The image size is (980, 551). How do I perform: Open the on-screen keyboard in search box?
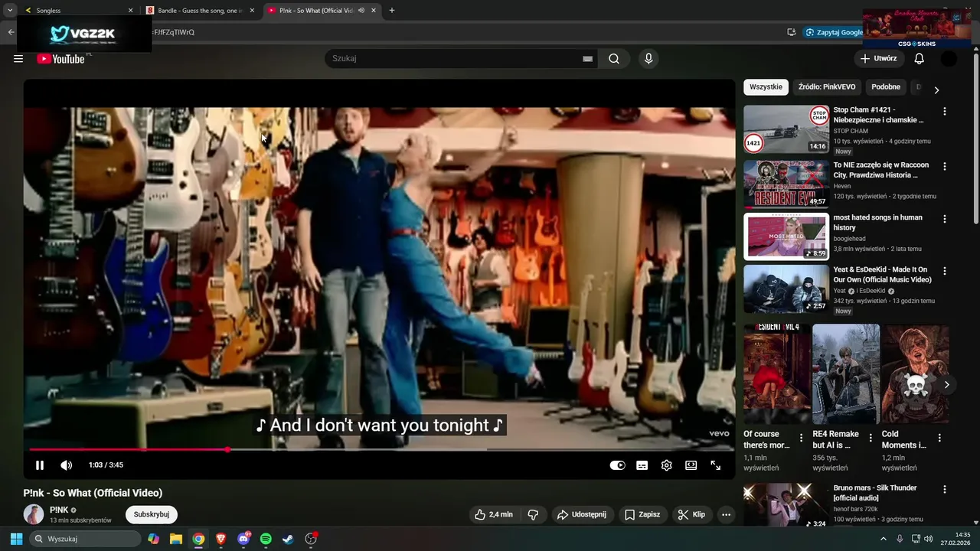coord(587,59)
